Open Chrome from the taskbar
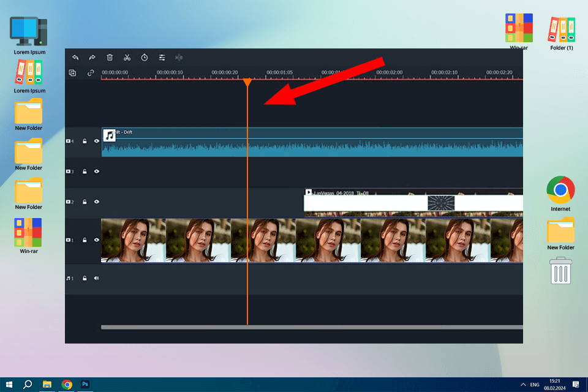 tap(67, 385)
